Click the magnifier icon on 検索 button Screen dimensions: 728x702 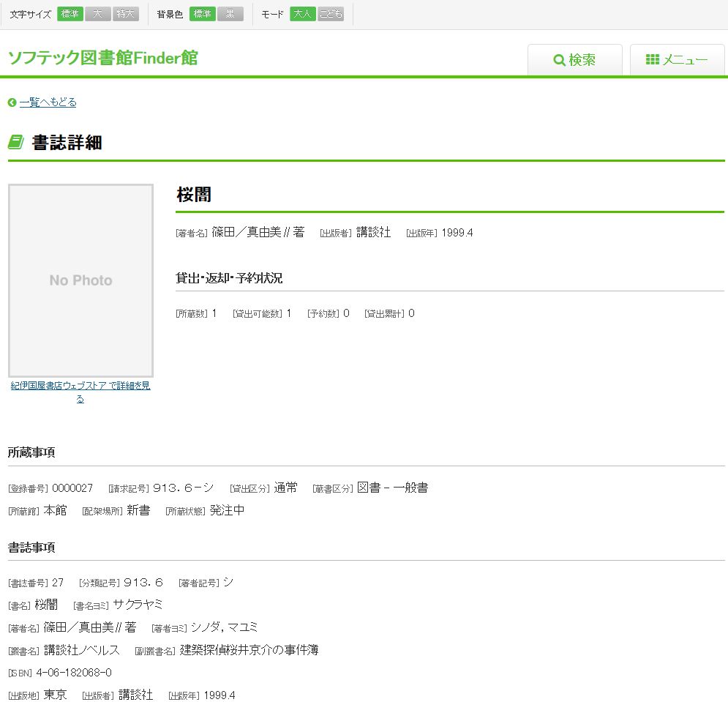(x=559, y=61)
